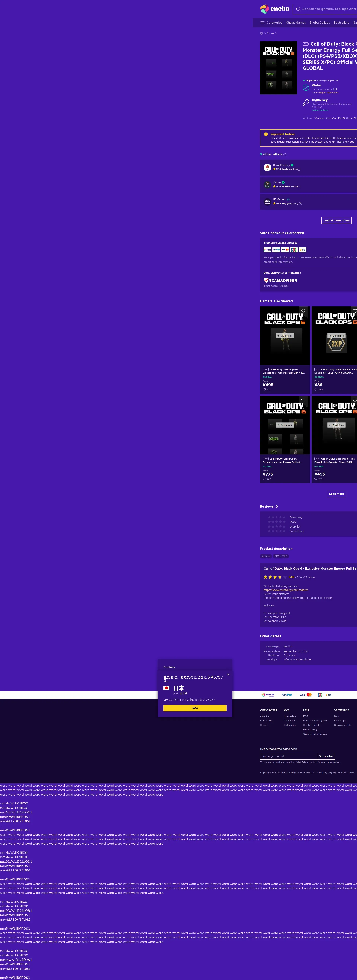Open the Categories hamburger menu

[x=262, y=23]
